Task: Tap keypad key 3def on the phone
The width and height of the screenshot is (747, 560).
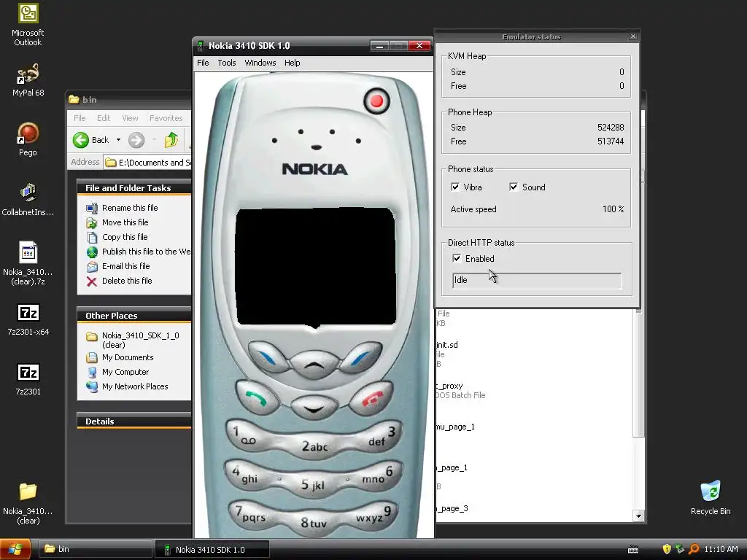Action: click(379, 435)
